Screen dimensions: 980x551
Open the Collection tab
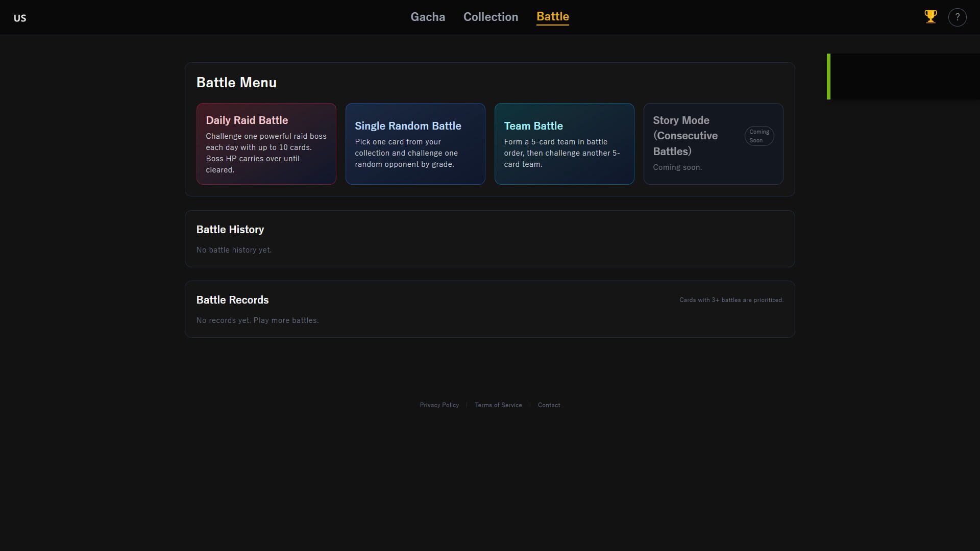pos(491,17)
